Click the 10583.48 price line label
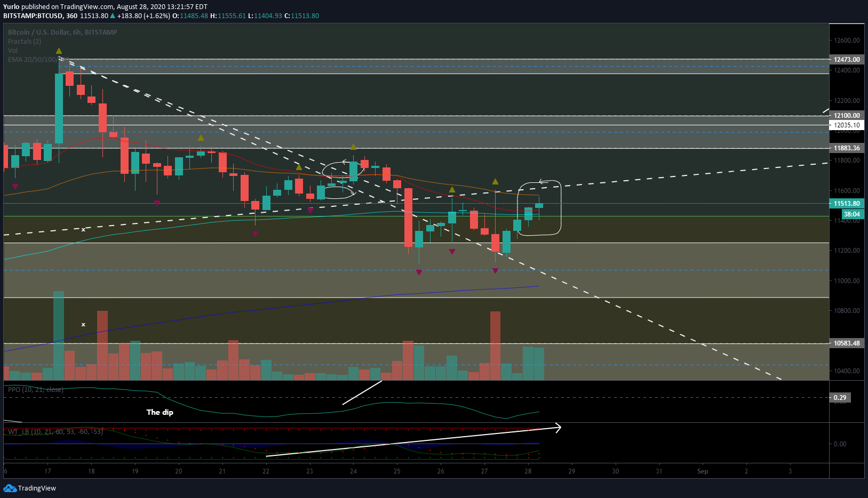This screenshot has width=868, height=498. point(847,343)
